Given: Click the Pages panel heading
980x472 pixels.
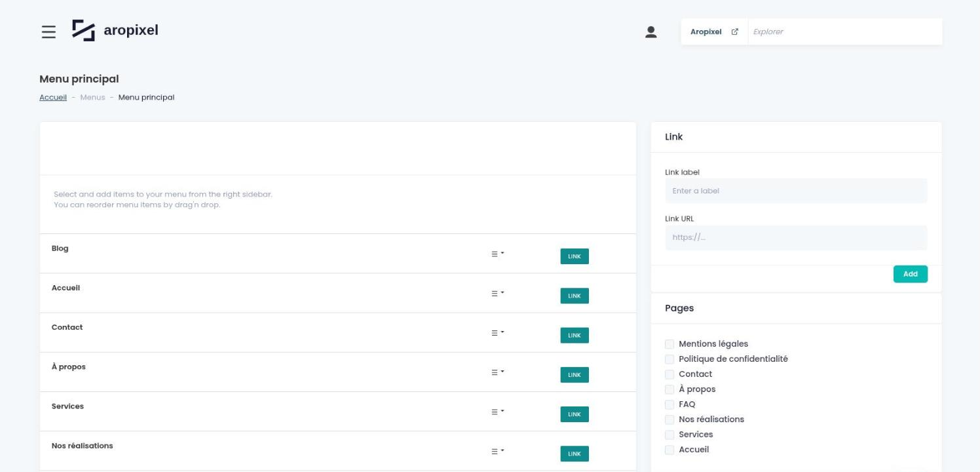Looking at the screenshot, I should (679, 308).
